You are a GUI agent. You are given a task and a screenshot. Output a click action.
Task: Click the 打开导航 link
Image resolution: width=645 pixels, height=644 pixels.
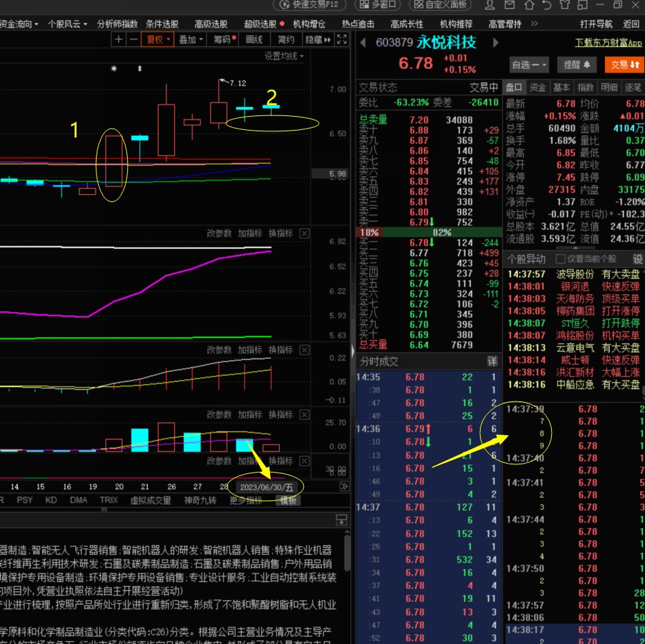[x=596, y=24]
